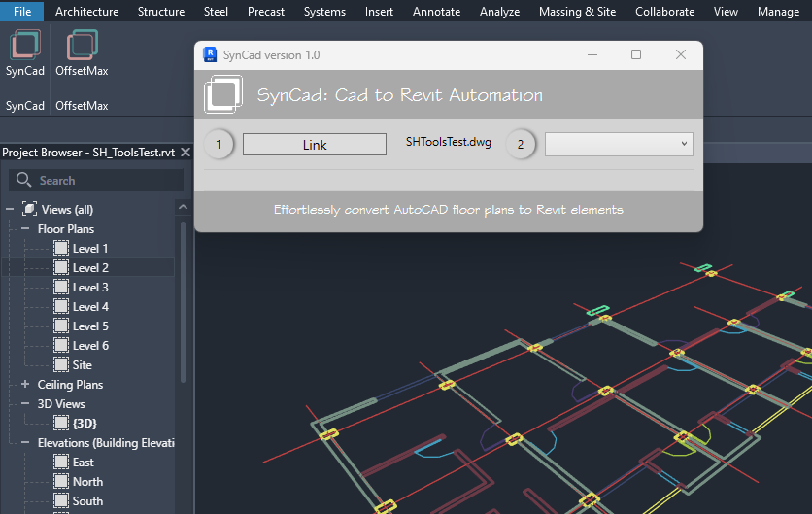Collapse the Elevations (Building Elevation) node

pyautogui.click(x=25, y=442)
